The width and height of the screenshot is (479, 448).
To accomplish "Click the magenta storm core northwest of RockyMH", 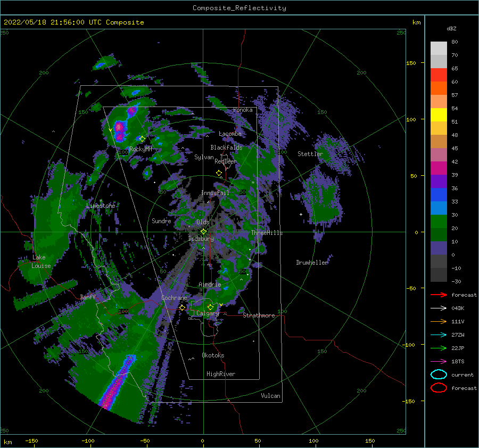I will [x=119, y=131].
